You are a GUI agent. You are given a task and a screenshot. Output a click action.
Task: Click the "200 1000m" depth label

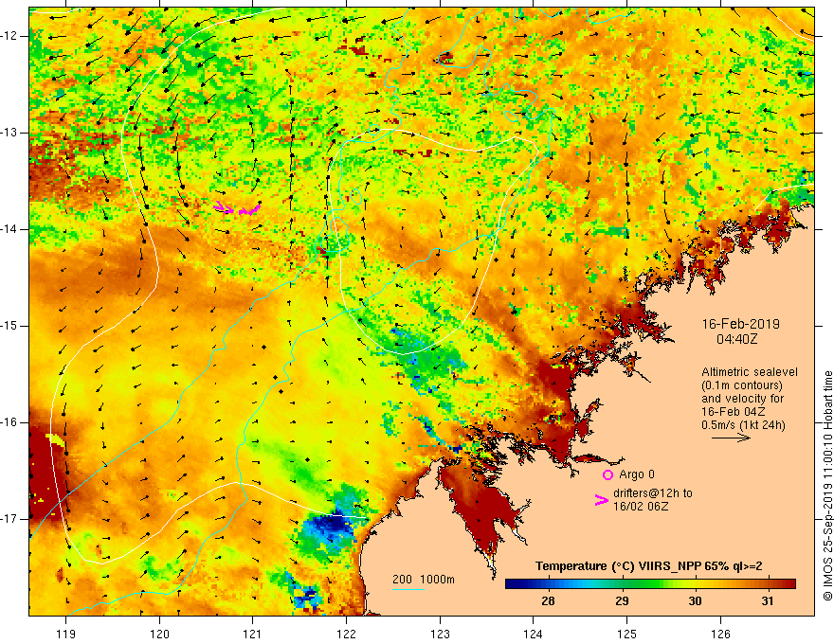tap(424, 580)
